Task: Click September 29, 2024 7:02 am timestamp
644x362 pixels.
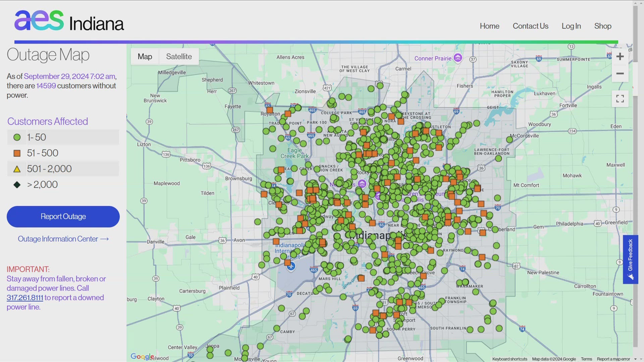Action: point(69,76)
